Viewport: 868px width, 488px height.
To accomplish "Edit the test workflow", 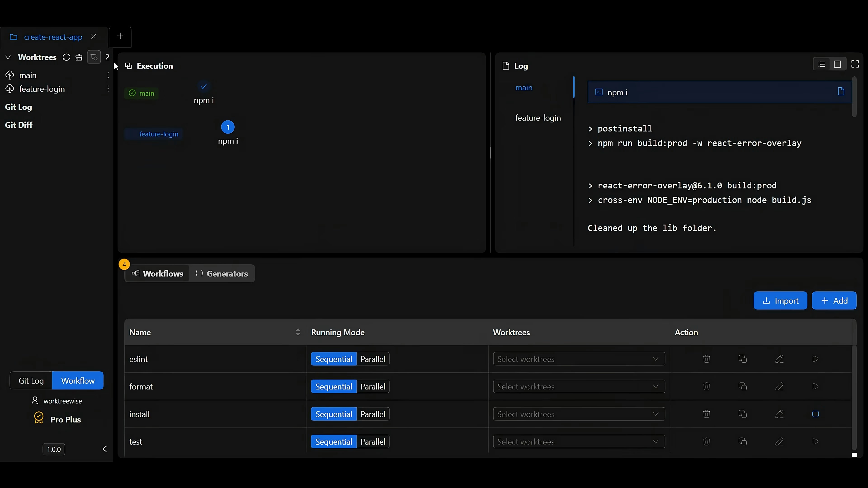I will (779, 441).
